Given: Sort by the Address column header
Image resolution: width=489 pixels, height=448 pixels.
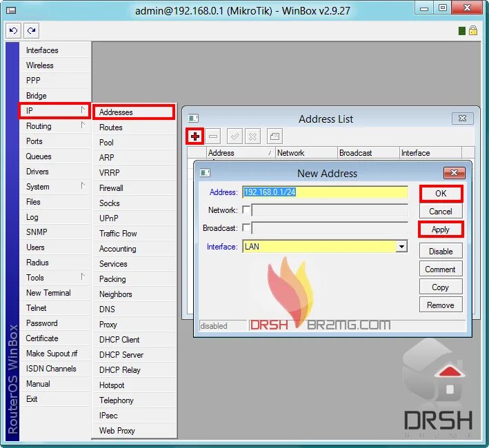Looking at the screenshot, I should (241, 153).
